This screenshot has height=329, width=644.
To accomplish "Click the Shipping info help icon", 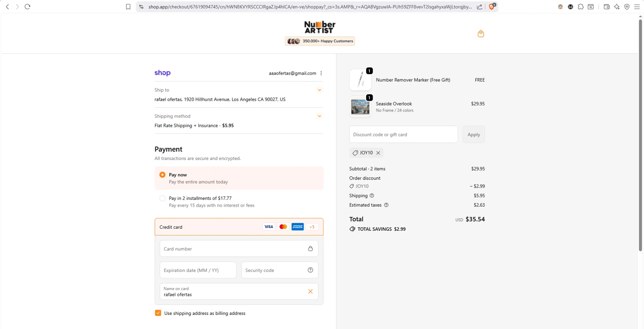I will click(x=372, y=196).
